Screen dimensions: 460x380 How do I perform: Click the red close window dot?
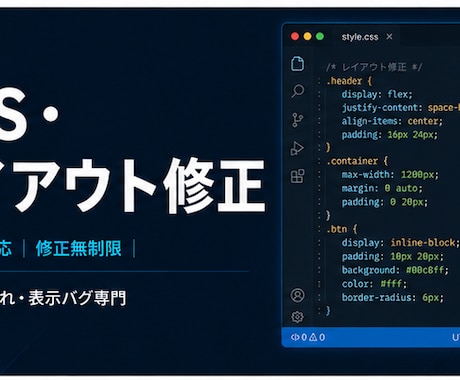click(295, 36)
